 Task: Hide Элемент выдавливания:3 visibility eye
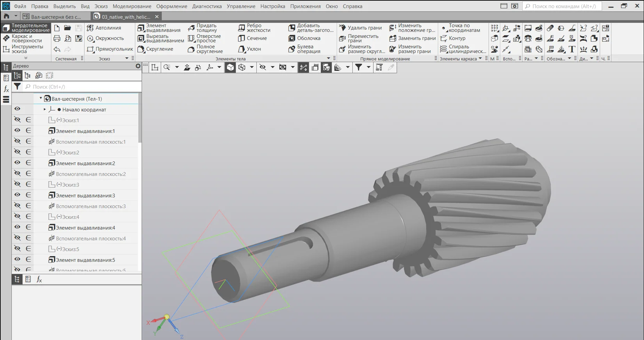(x=17, y=195)
